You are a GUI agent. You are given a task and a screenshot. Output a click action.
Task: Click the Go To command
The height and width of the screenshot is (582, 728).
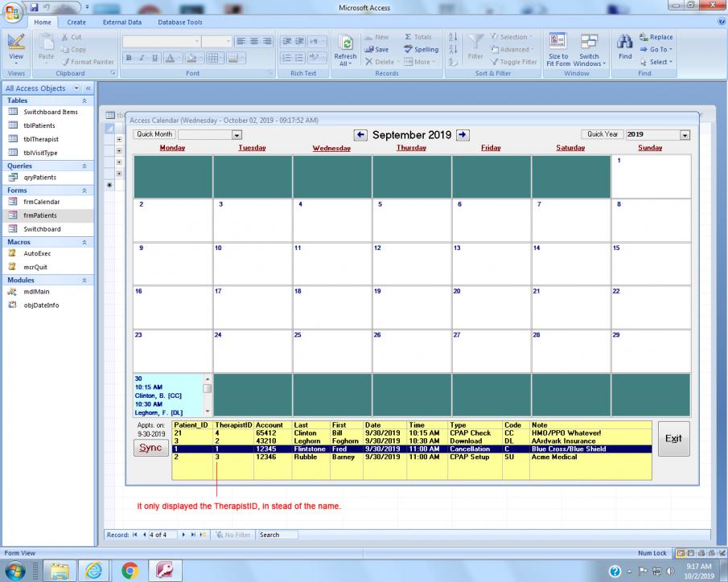[x=656, y=49]
